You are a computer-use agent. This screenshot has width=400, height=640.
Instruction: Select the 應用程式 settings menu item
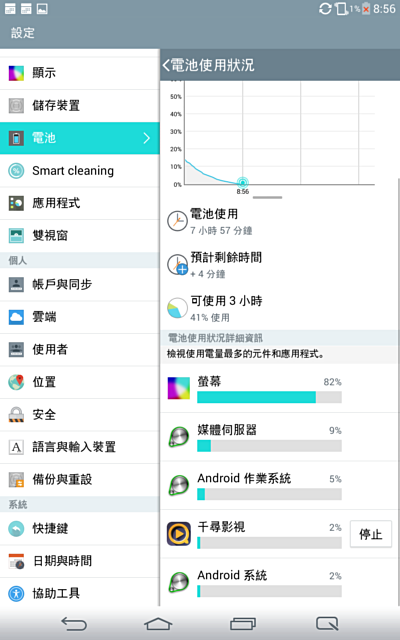point(80,203)
